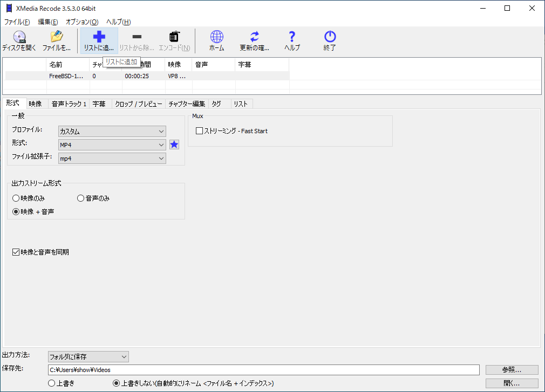545x392 pixels.
Task: Select the 形式 tab
Action: coord(13,103)
